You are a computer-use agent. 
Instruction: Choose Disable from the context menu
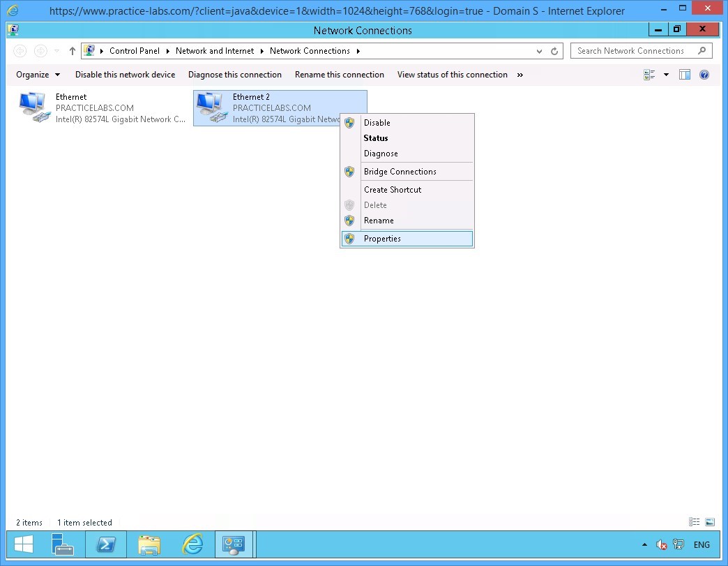(377, 123)
